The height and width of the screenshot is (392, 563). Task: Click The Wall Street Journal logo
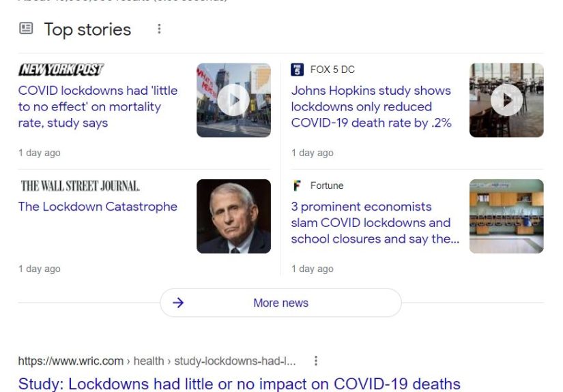pyautogui.click(x=80, y=185)
